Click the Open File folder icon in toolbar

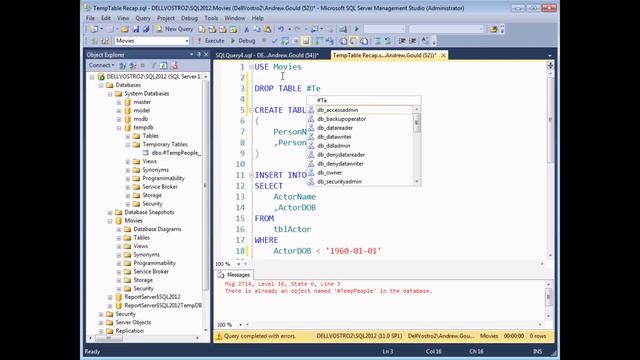pyautogui.click(x=125, y=29)
